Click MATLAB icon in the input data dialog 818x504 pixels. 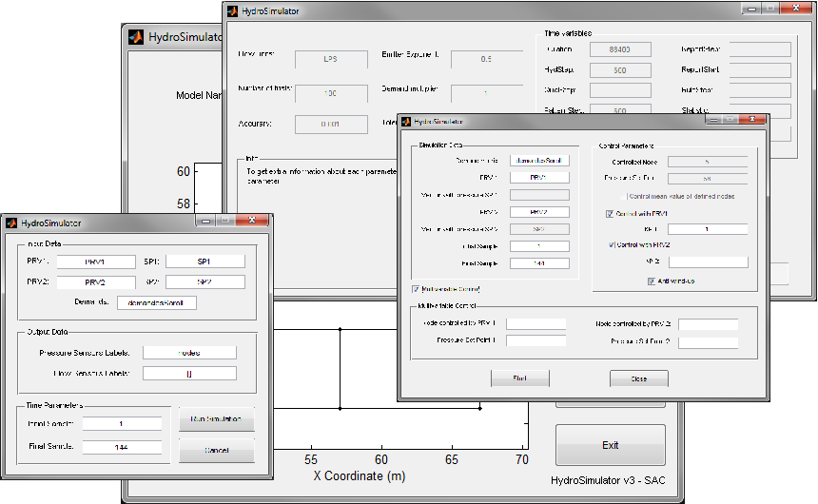click(12, 223)
